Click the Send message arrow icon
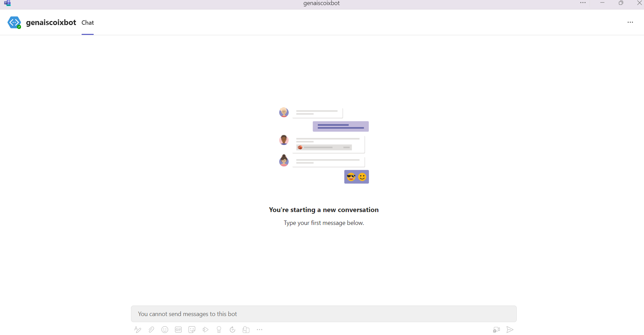Viewport: 644px width, 335px height. 510,330
